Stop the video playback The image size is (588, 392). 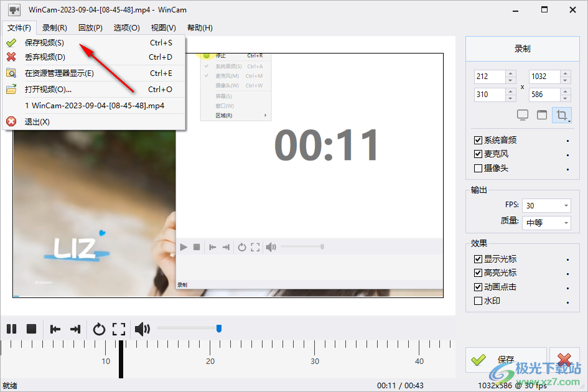coord(32,329)
